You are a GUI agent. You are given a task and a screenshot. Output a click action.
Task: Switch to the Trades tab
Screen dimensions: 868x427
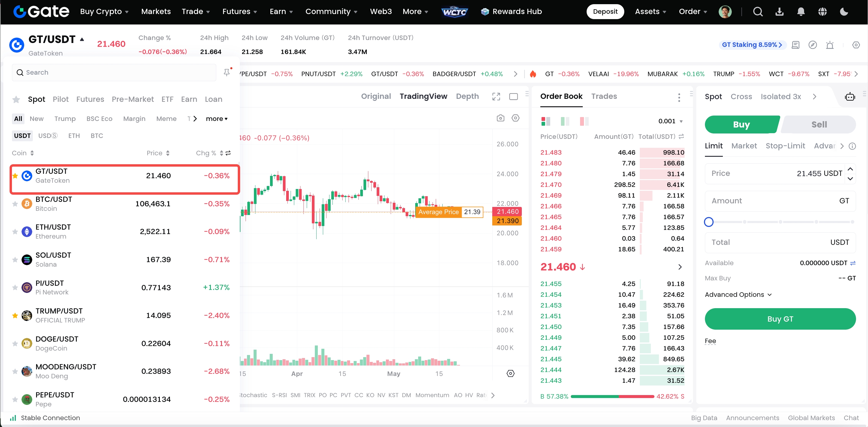604,96
